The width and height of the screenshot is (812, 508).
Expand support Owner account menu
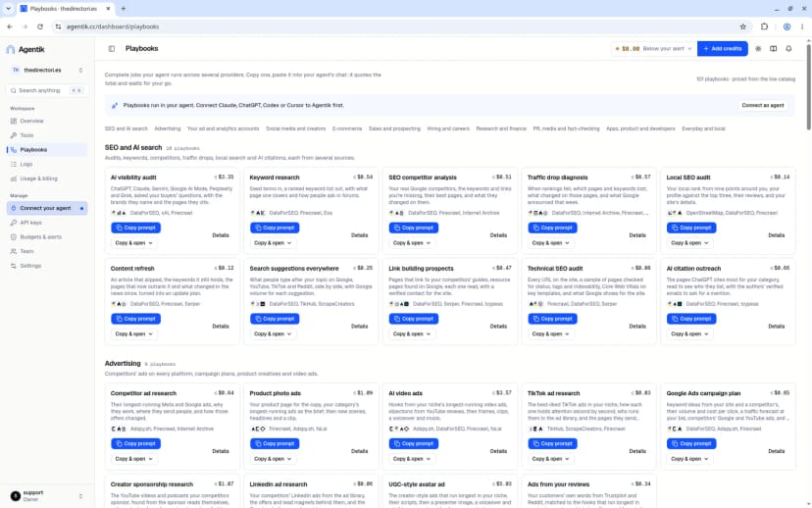47,496
